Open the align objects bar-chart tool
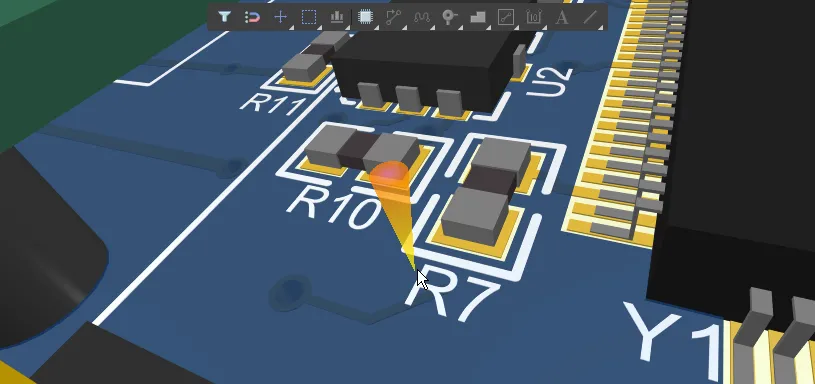 coord(337,17)
